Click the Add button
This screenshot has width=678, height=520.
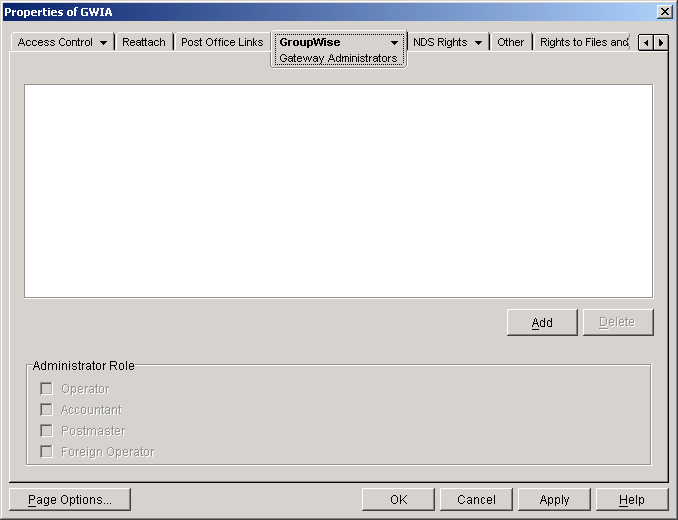click(x=542, y=322)
